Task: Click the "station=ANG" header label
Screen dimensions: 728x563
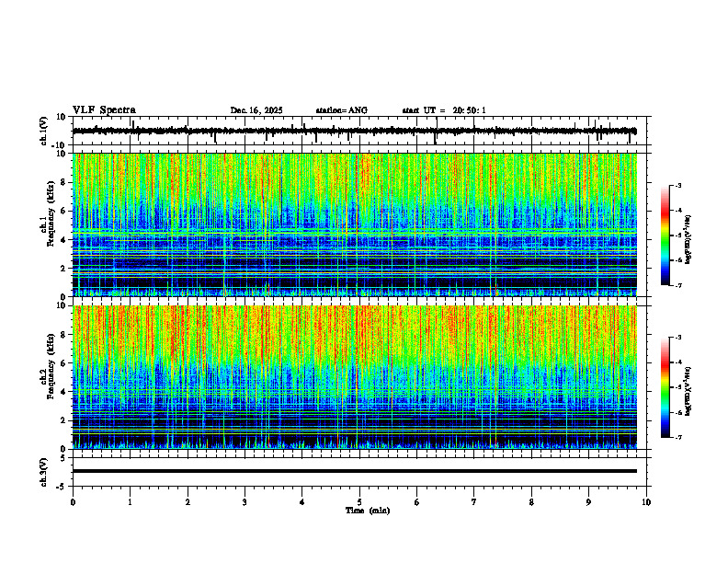Action: click(x=341, y=110)
